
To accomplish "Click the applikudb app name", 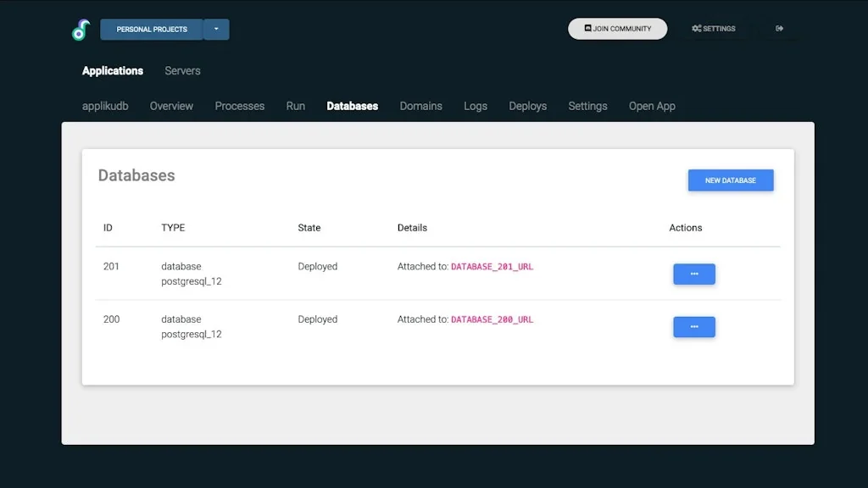I will tap(105, 106).
